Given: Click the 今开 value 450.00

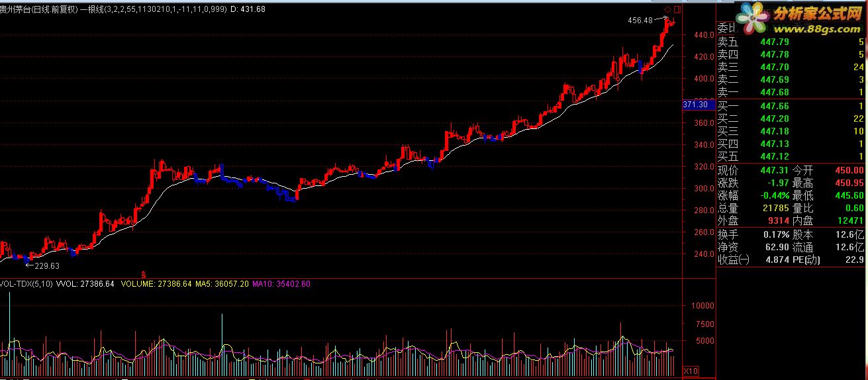Looking at the screenshot, I should pyautogui.click(x=849, y=171).
